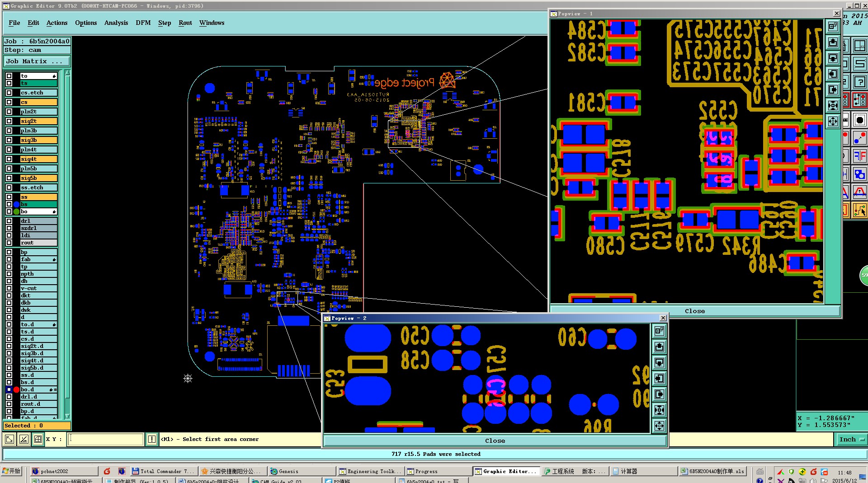
Task: Open the DFM menu
Action: [x=143, y=23]
